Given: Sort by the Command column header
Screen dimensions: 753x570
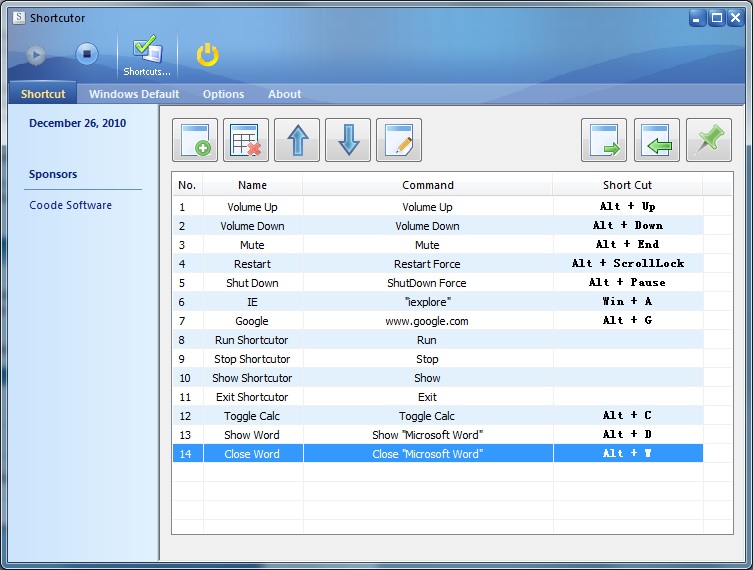Looking at the screenshot, I should pos(428,185).
